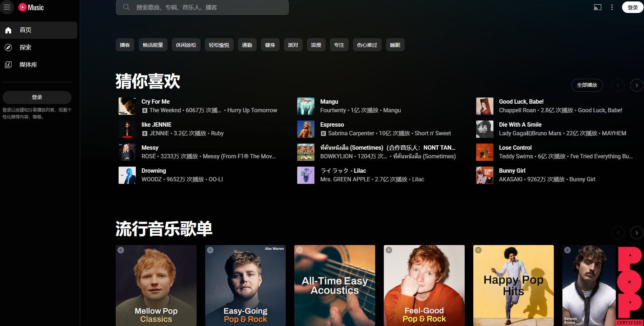Open Sabrina Carpenter artist link
The image size is (644, 326).
point(351,133)
